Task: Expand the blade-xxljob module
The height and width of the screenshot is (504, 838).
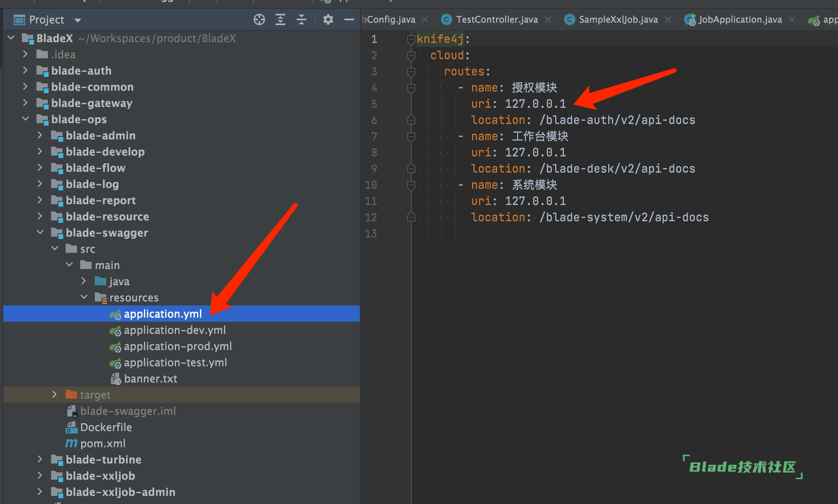Action: (40, 476)
